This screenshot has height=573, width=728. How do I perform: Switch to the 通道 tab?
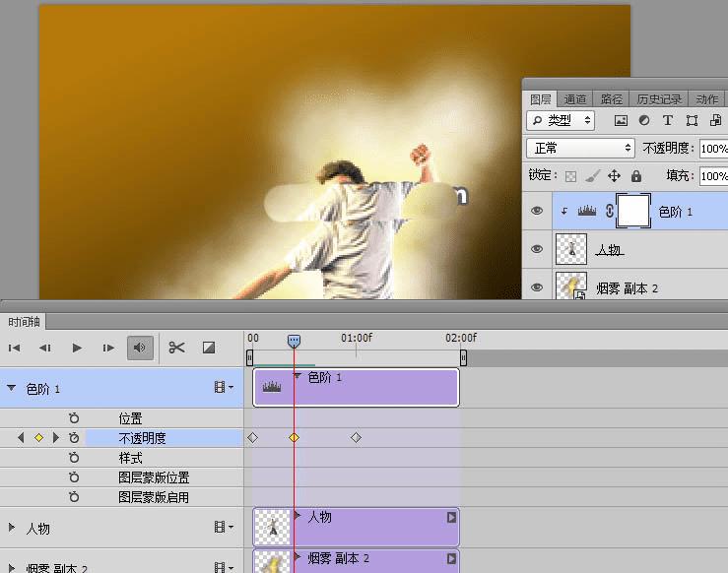pyautogui.click(x=574, y=99)
